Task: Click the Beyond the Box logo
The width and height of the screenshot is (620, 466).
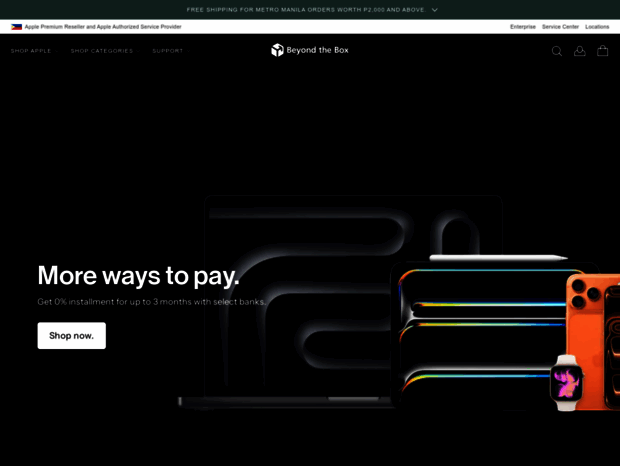Action: 310,50
